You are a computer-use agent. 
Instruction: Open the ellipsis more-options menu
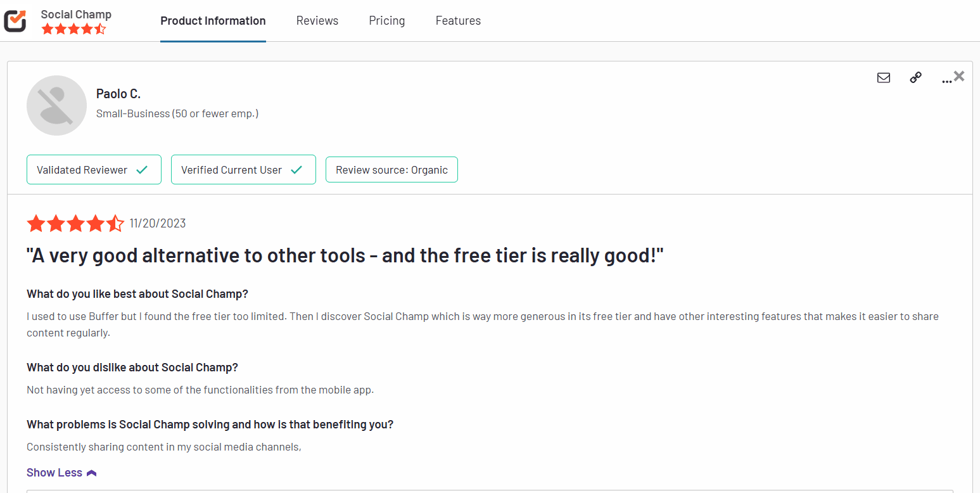[x=946, y=80]
